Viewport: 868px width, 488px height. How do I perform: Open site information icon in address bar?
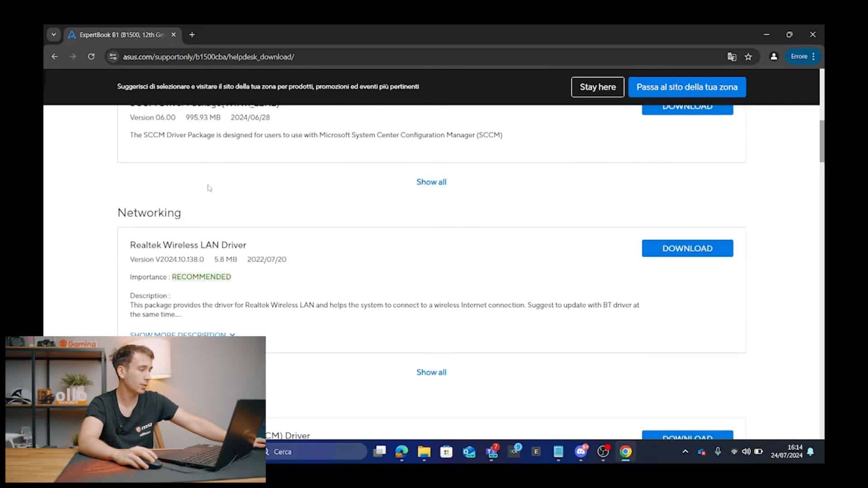(113, 56)
